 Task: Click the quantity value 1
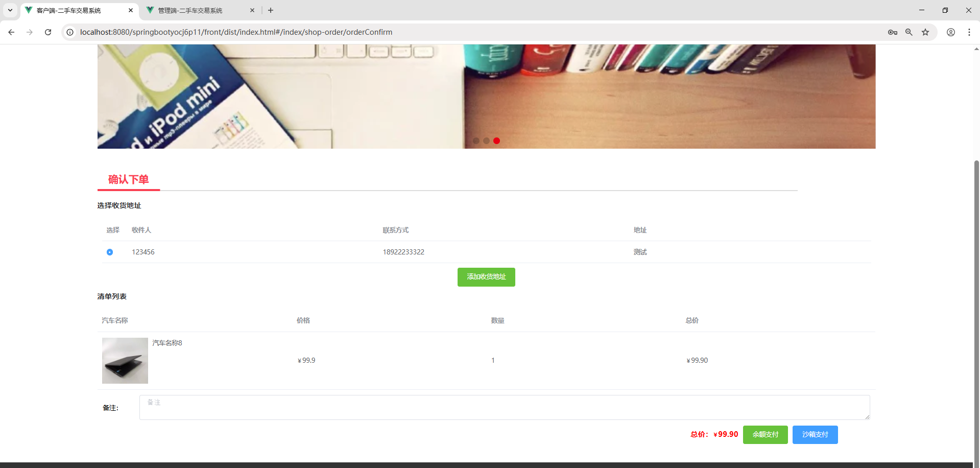pyautogui.click(x=493, y=361)
